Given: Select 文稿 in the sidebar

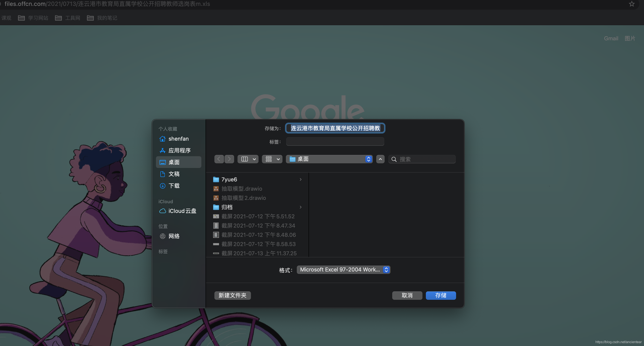Looking at the screenshot, I should pyautogui.click(x=174, y=174).
